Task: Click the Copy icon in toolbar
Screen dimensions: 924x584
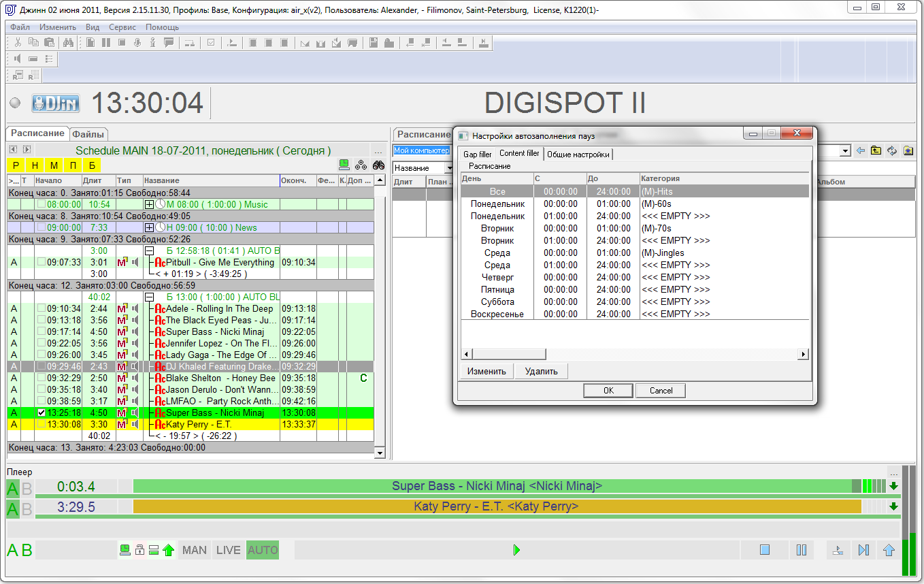Action: pyautogui.click(x=33, y=42)
